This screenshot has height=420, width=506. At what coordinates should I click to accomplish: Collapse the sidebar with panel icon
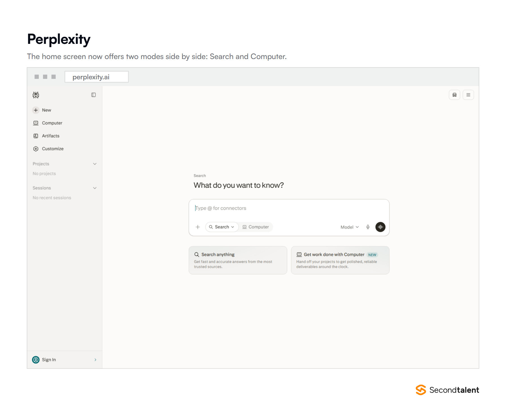pyautogui.click(x=94, y=95)
